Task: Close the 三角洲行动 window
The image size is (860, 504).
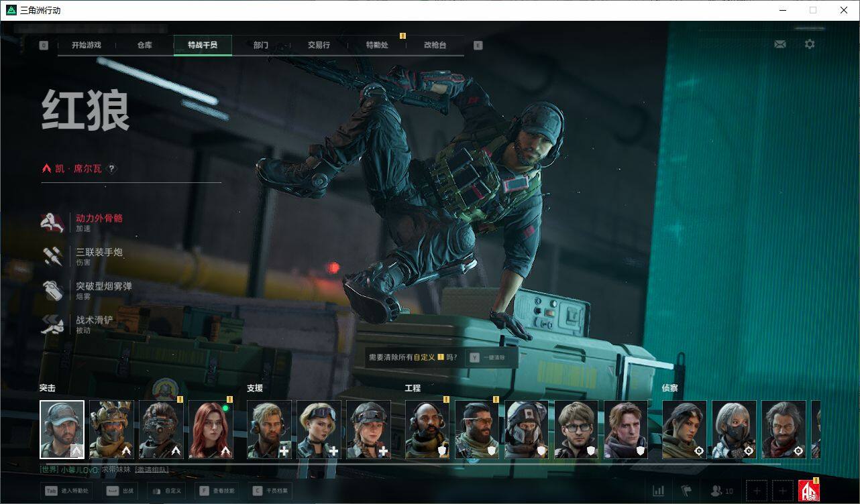Action: point(844,10)
